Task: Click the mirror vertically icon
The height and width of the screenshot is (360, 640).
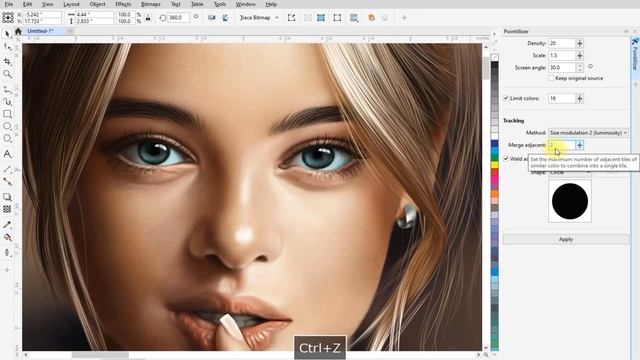Action: coord(225,18)
